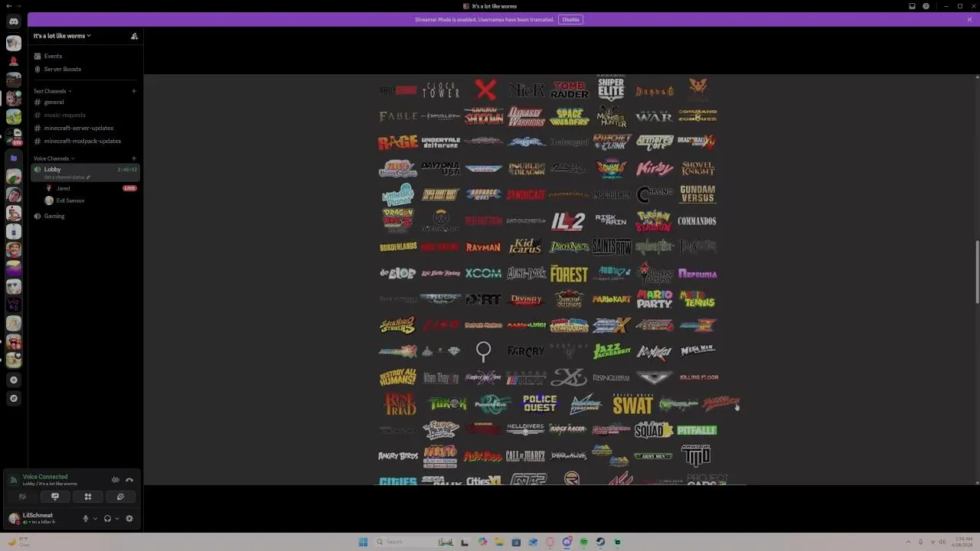Open server menu 'It's a lot like worms'
This screenshot has width=980, height=551.
coord(62,36)
